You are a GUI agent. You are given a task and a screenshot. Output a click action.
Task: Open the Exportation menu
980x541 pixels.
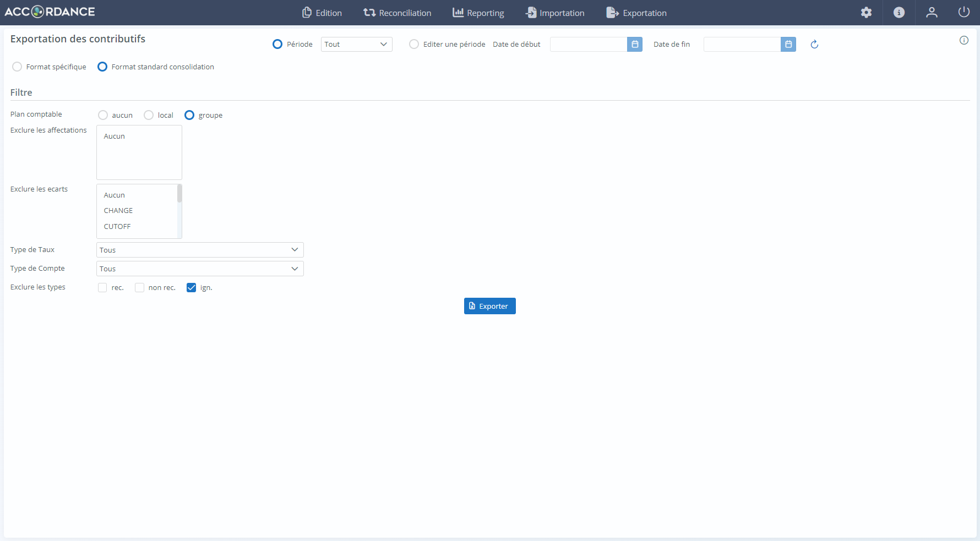point(636,13)
